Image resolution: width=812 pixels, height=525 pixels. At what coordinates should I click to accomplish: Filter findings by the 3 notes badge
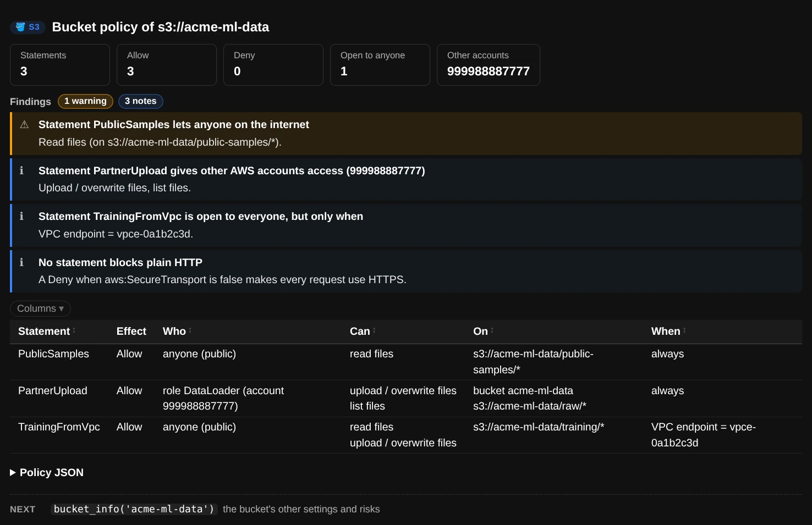tap(140, 101)
